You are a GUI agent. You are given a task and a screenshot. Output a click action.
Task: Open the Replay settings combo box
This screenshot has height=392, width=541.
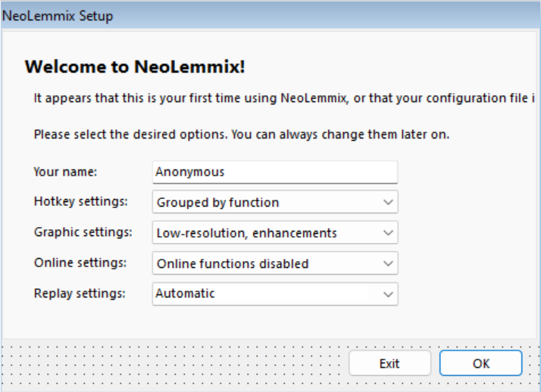click(x=274, y=294)
